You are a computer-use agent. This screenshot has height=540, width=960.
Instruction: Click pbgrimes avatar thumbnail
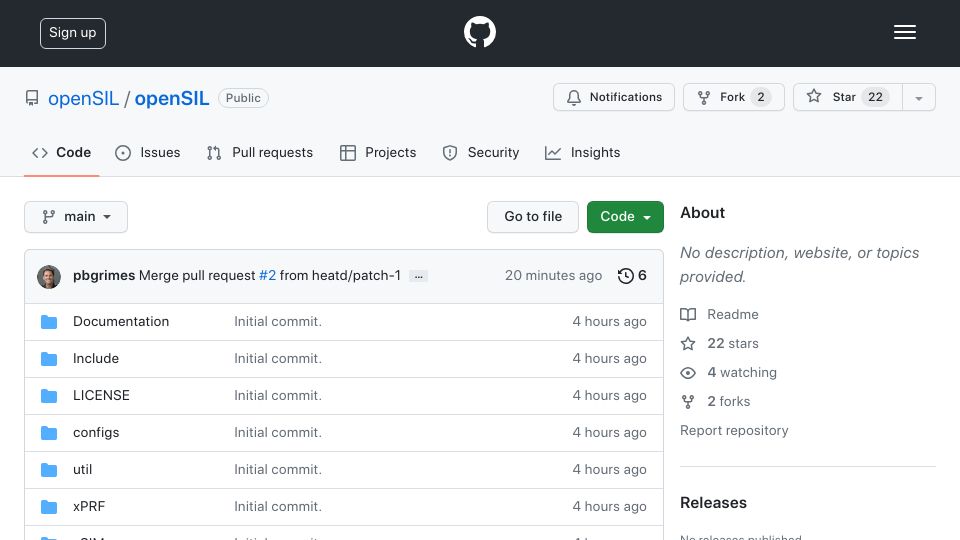[49, 277]
